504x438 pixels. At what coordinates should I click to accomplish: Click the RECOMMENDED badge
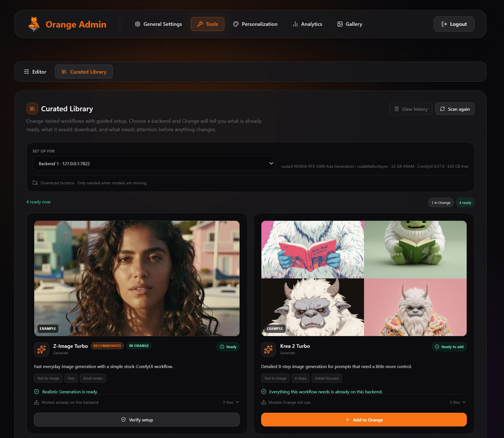(107, 346)
